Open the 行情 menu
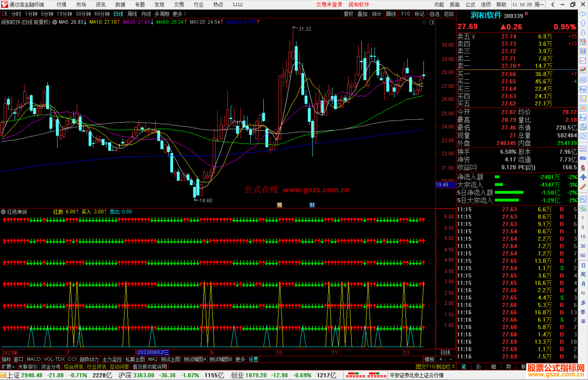This screenshot has width=588, height=380. [x=61, y=5]
